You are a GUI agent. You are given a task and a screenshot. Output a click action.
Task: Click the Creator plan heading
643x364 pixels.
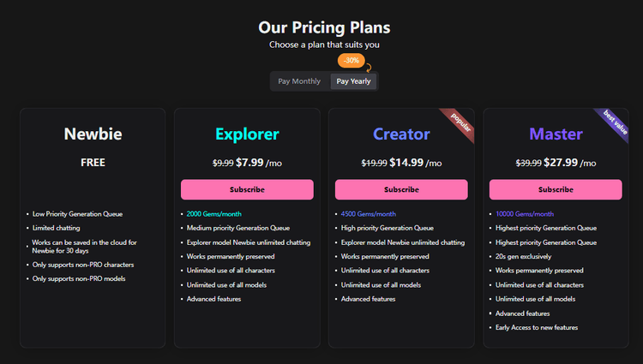pos(401,134)
